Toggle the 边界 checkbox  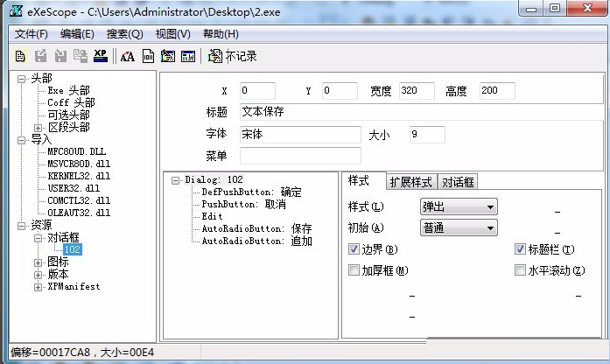pyautogui.click(x=354, y=249)
